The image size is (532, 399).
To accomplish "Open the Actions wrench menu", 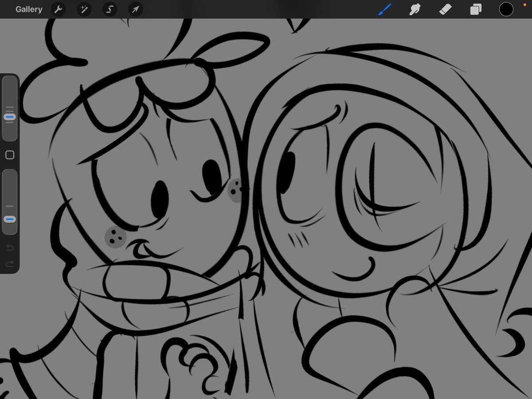I will coord(59,9).
